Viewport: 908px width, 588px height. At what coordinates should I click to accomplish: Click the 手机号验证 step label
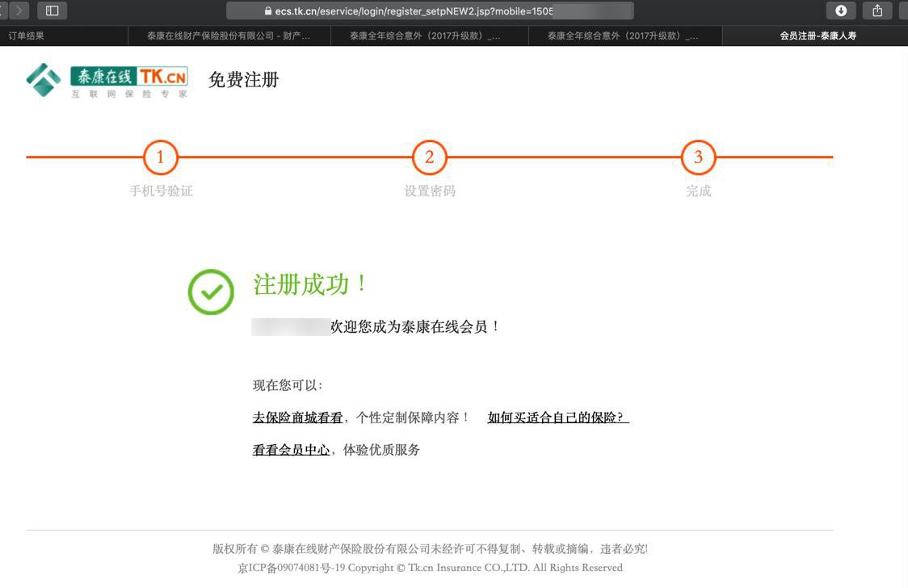point(161,191)
